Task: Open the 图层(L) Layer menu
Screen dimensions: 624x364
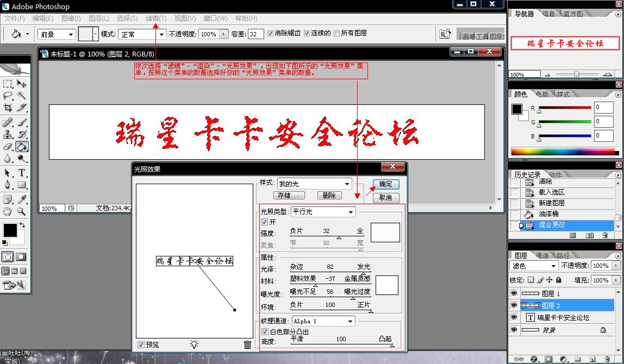Action: point(99,18)
